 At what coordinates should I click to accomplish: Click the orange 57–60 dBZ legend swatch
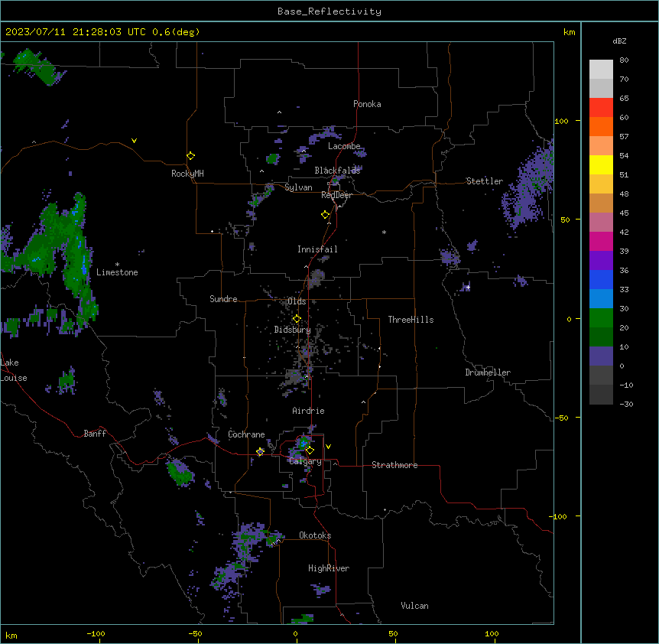coord(601,126)
